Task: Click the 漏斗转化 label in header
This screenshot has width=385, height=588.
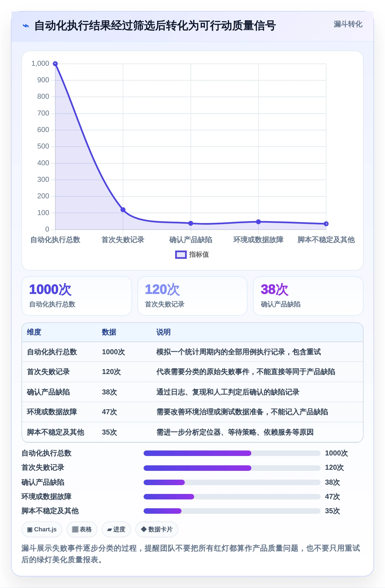Action: click(348, 24)
